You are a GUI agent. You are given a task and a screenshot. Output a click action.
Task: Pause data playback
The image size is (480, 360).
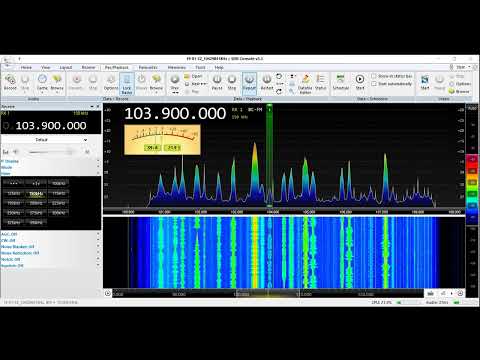(217, 82)
